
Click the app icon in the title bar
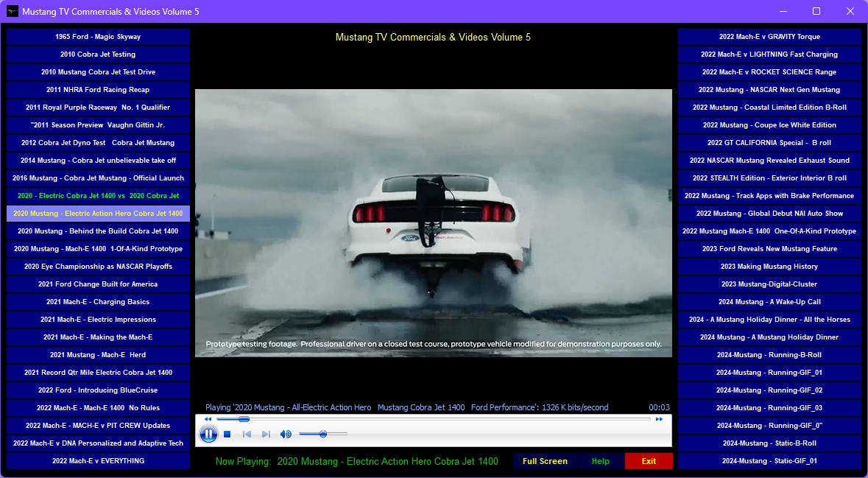13,11
